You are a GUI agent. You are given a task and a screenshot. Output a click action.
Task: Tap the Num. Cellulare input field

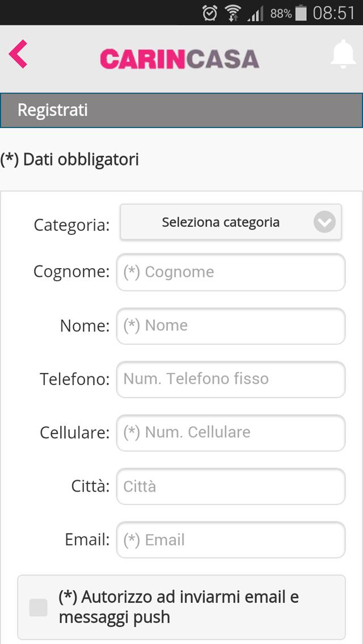point(231,433)
